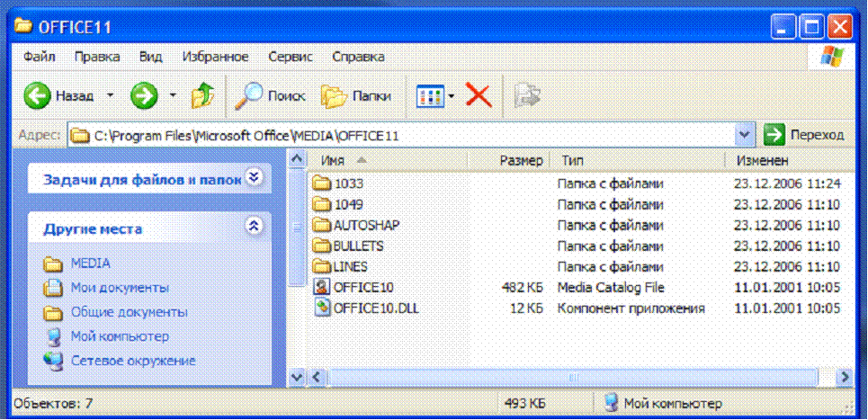The image size is (868, 420).
Task: Expand Задачи для файлов и папок panel
Action: click(254, 178)
